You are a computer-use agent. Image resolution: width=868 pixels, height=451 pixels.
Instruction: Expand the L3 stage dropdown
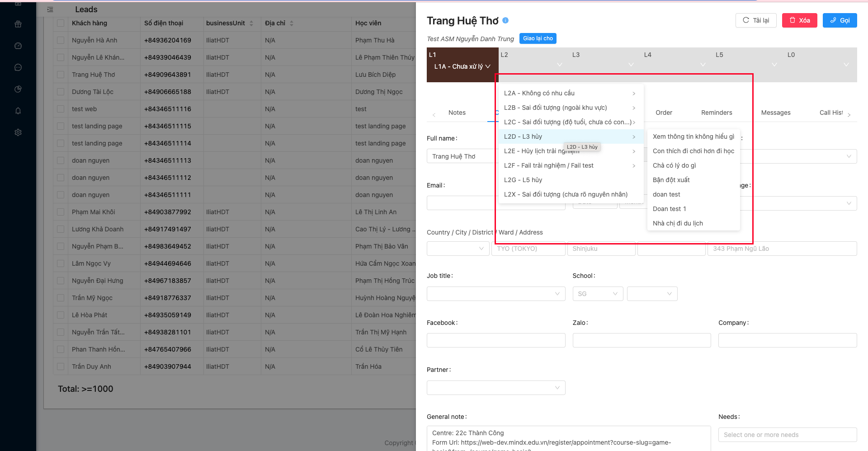(x=631, y=65)
